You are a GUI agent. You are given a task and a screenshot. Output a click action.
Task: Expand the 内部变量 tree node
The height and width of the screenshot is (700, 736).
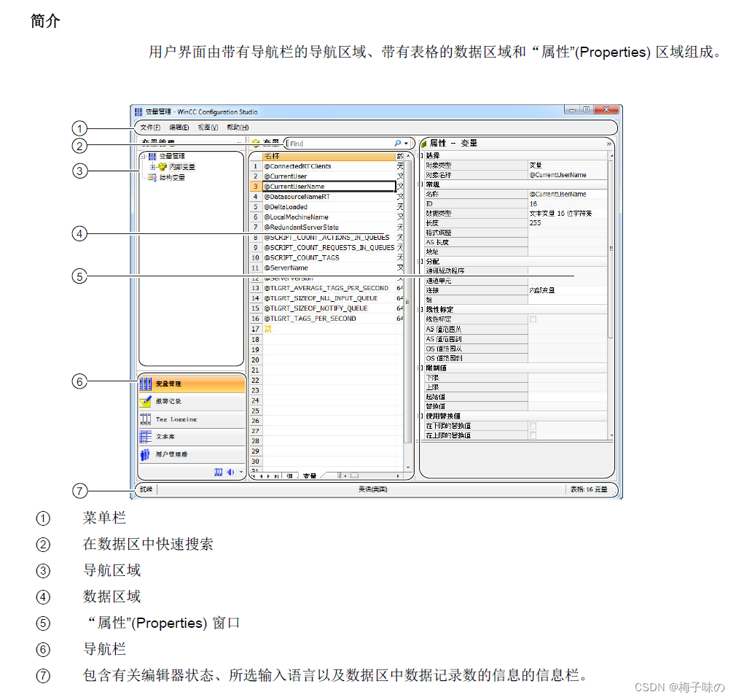[152, 167]
